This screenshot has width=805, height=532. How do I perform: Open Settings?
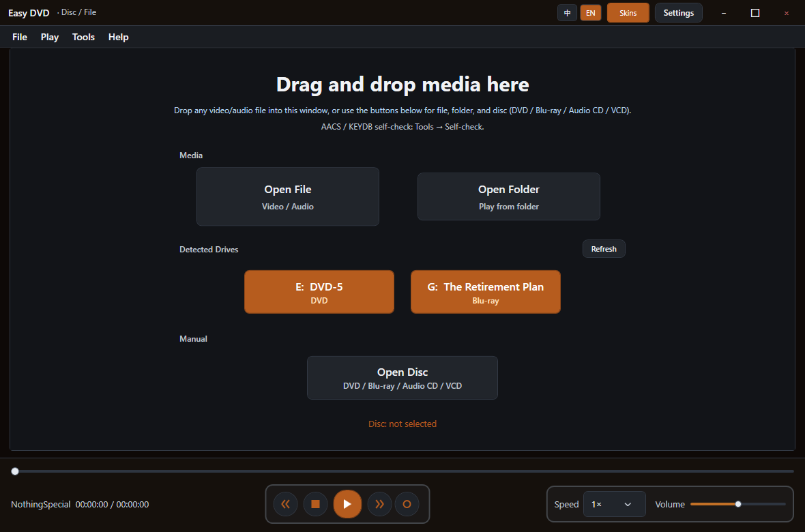pos(678,13)
